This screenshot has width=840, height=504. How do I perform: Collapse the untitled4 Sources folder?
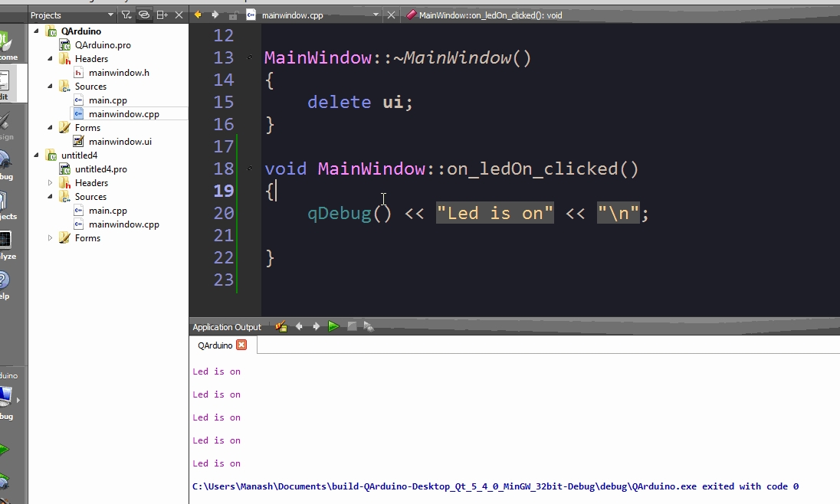[50, 197]
